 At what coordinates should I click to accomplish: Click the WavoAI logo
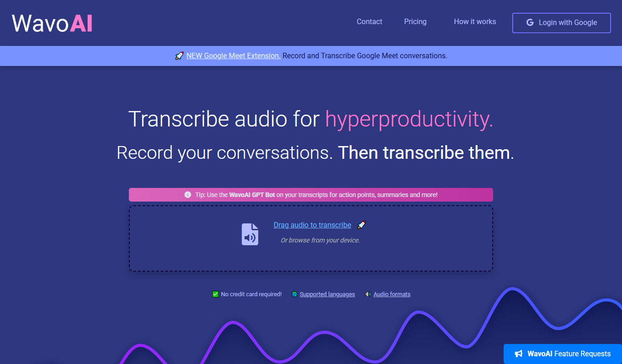click(52, 23)
